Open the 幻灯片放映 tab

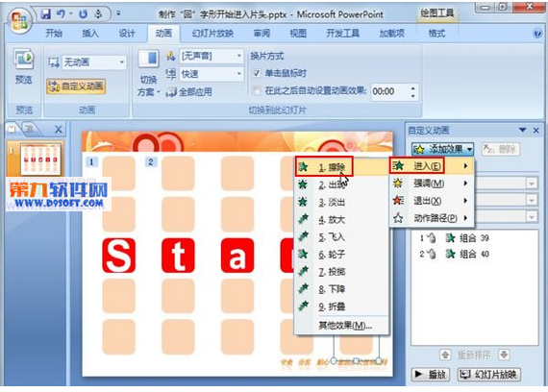[212, 34]
